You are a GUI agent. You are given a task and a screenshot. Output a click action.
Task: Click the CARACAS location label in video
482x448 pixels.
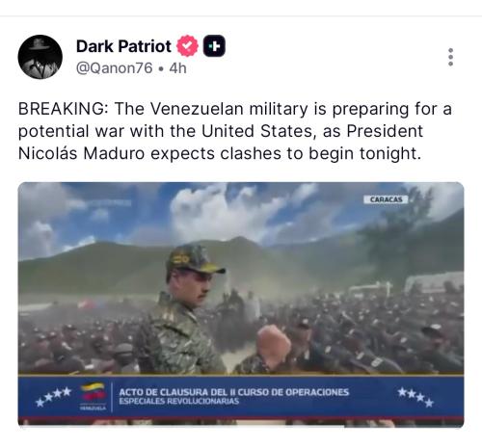click(x=386, y=199)
